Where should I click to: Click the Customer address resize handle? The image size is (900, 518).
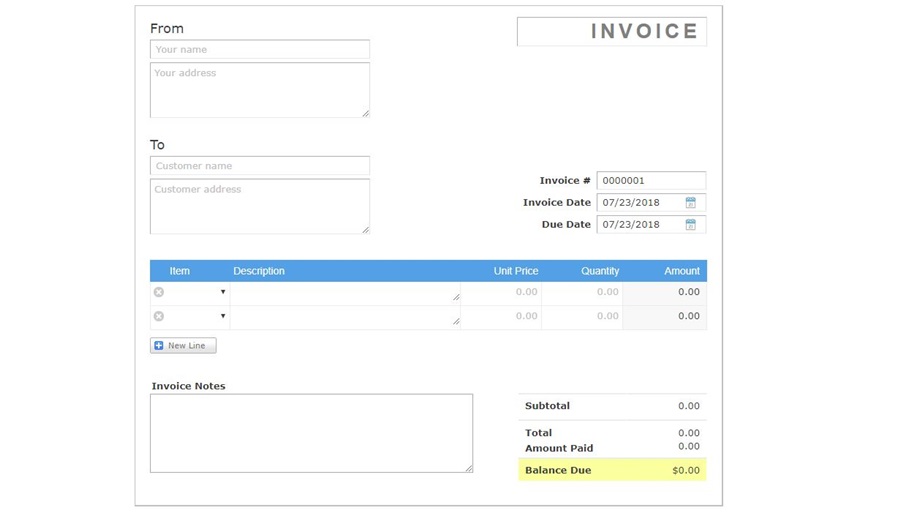pyautogui.click(x=366, y=230)
